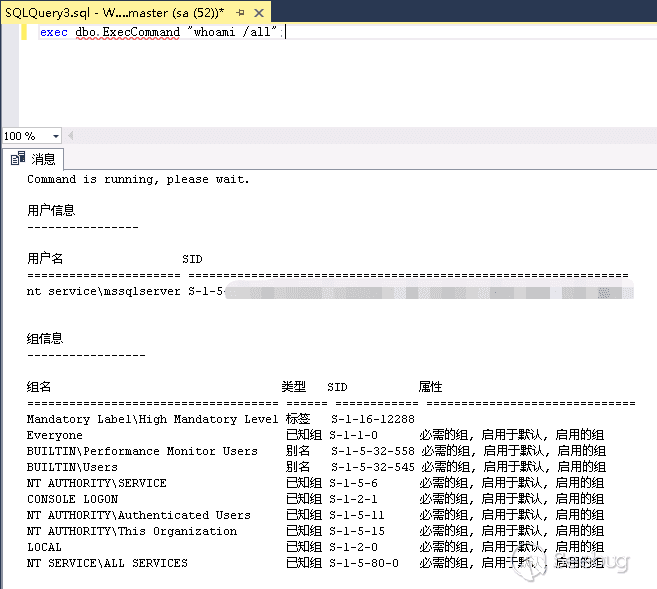
Task: Click the exec keyword in query
Action: pyautogui.click(x=54, y=32)
